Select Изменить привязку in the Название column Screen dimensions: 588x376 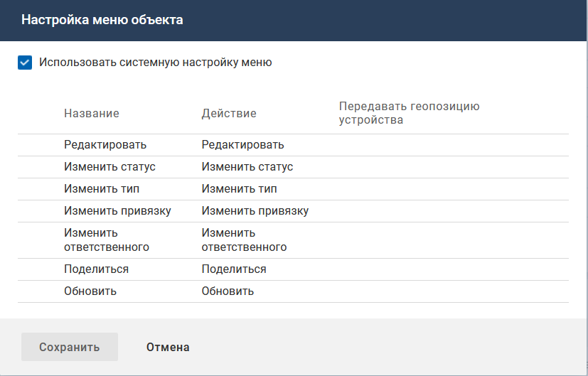(x=117, y=211)
